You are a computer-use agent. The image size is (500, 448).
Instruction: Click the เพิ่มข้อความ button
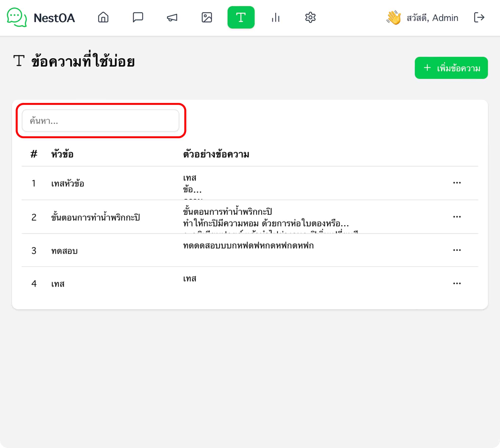coord(451,68)
